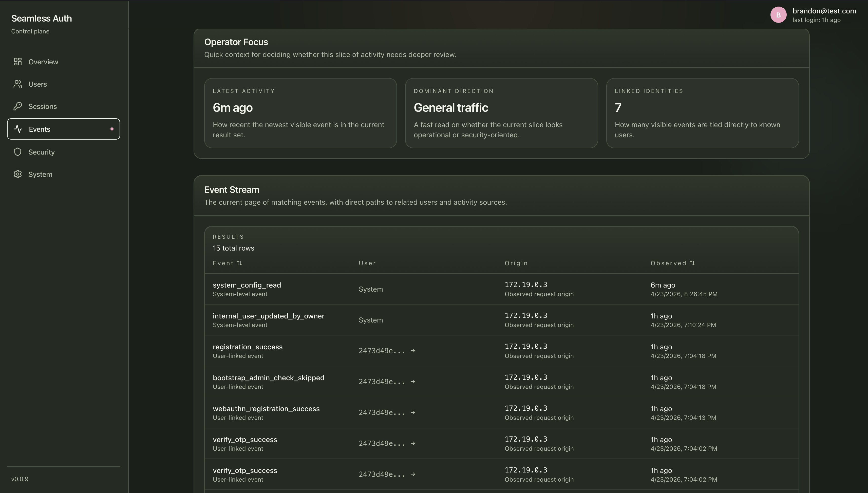868x493 pixels.
Task: Sort table by Observed column
Action: 673,263
